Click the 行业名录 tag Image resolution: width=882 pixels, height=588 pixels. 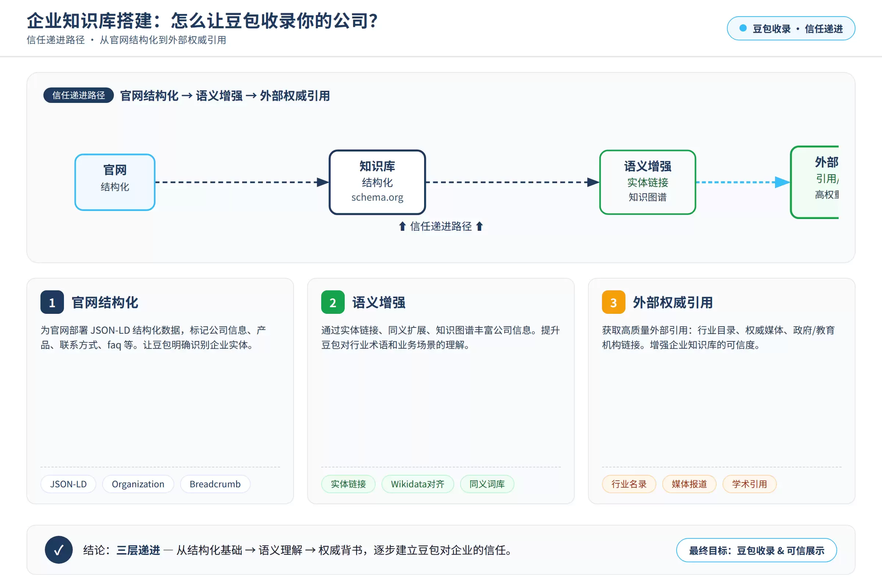click(629, 484)
